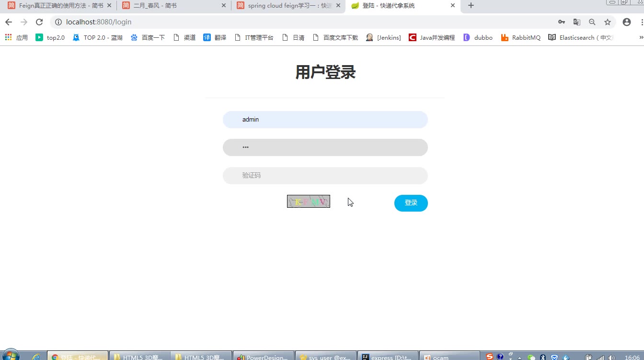Screen dimensions: 644x360
Task: Close the Feign真正正确的使用方法 tab
Action: coord(109,6)
